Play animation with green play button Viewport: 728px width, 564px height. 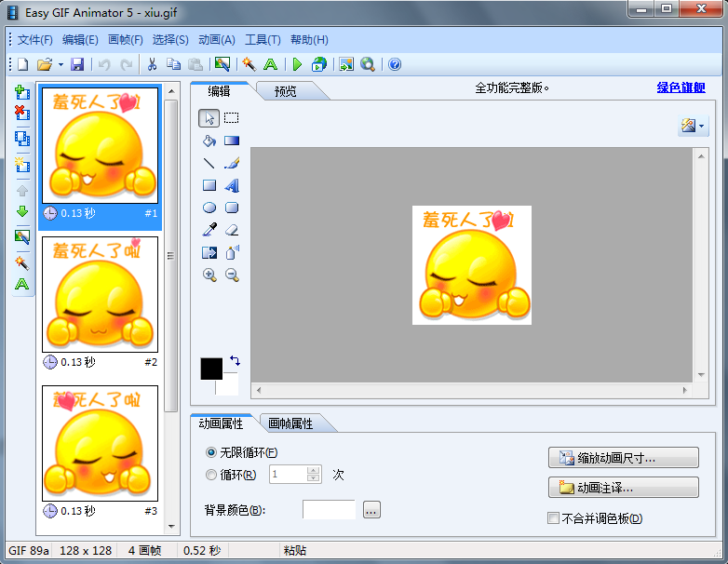[297, 64]
